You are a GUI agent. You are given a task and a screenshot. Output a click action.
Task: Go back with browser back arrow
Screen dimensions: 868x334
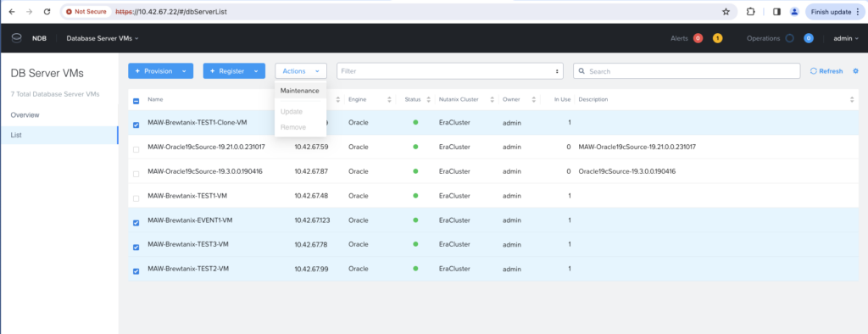coord(12,11)
